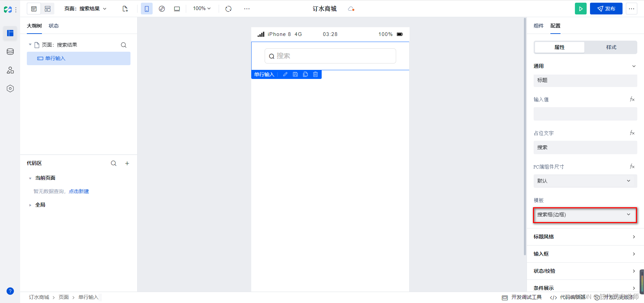Switch to the 大纲树 tab
The height and width of the screenshot is (303, 644).
(x=34, y=26)
